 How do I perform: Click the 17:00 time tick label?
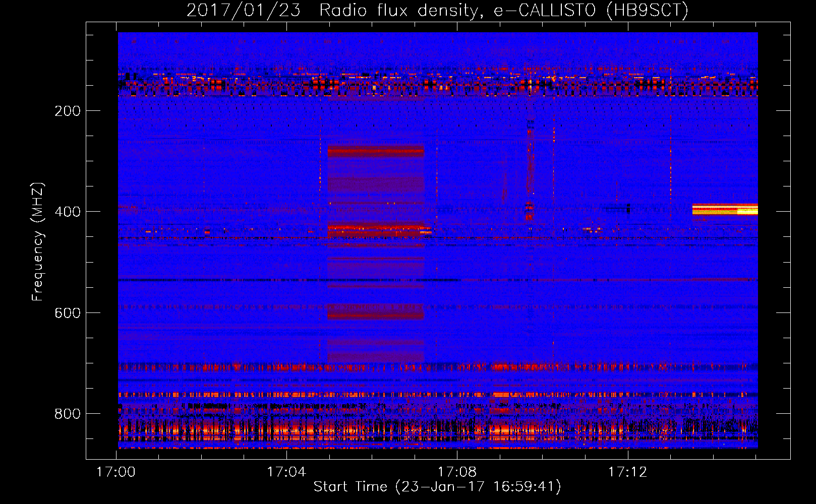116,472
